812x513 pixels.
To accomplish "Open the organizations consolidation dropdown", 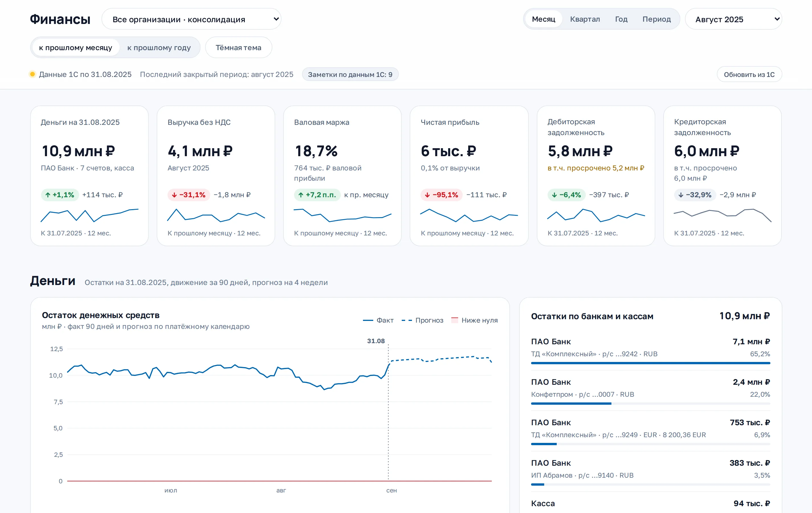I will click(191, 19).
